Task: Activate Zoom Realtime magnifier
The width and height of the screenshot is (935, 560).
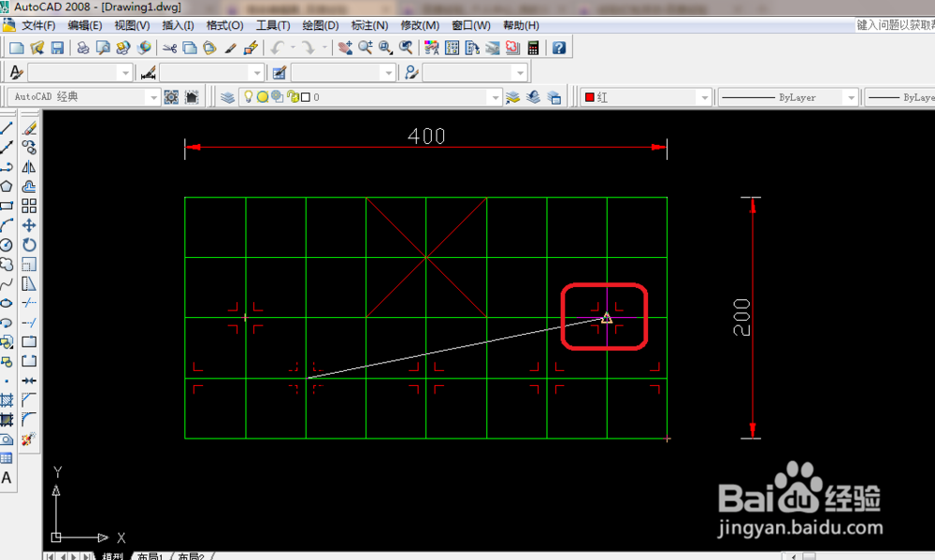Action: pyautogui.click(x=365, y=48)
